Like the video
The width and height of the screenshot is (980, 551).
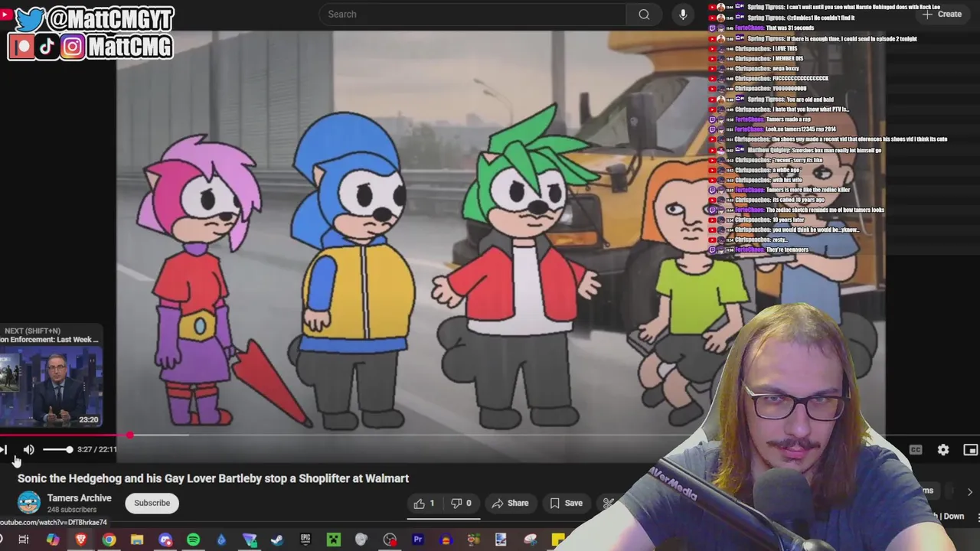pos(424,503)
